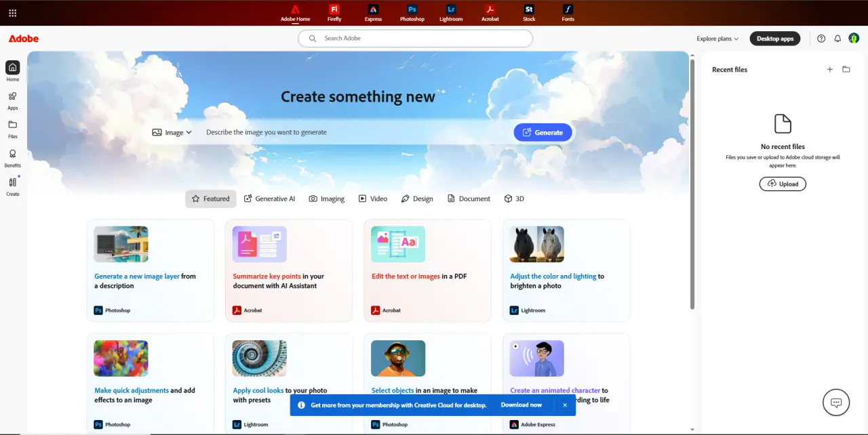
Task: Focus the Search Adobe field
Action: coord(415,39)
